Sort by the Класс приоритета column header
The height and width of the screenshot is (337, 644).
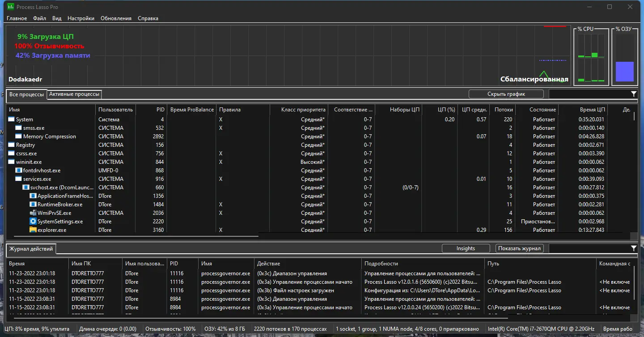(299, 110)
